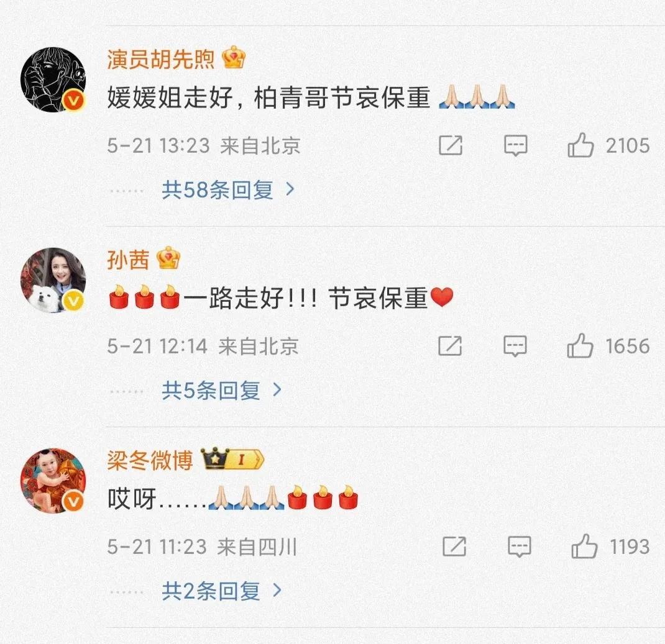665x644 pixels.
Task: Open 演员胡先煦 profile via username
Action: (x=161, y=58)
